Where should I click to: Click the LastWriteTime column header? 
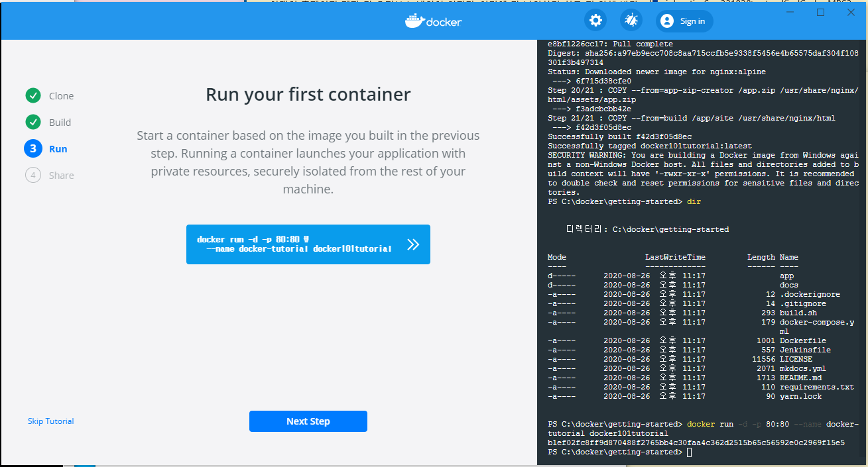[675, 257]
